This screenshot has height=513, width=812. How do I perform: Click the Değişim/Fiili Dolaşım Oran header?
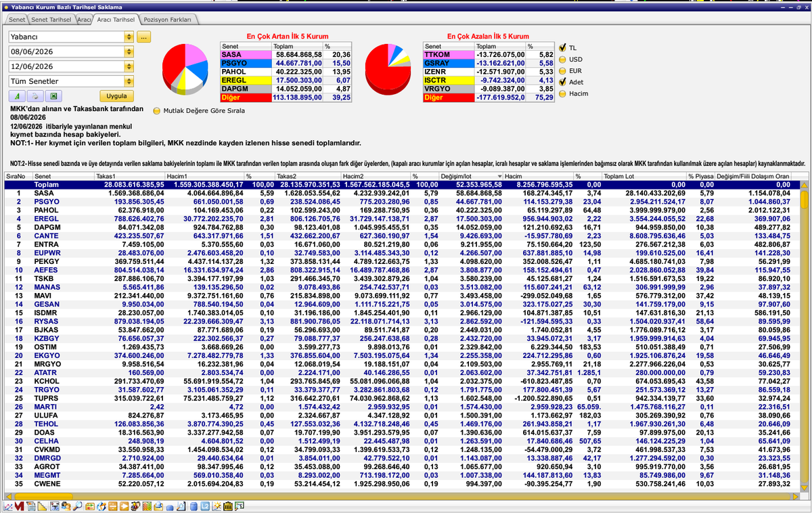754,175
